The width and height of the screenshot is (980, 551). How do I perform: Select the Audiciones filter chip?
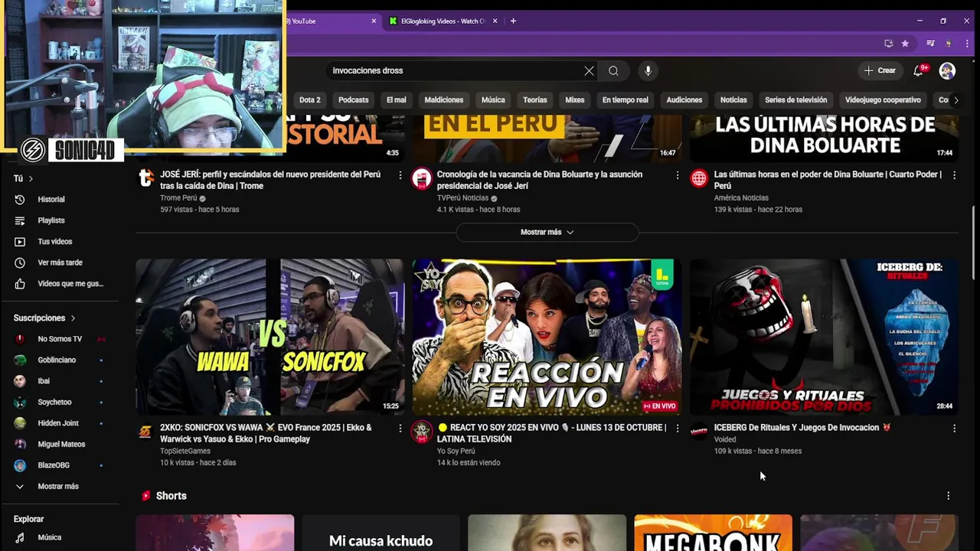(x=684, y=99)
